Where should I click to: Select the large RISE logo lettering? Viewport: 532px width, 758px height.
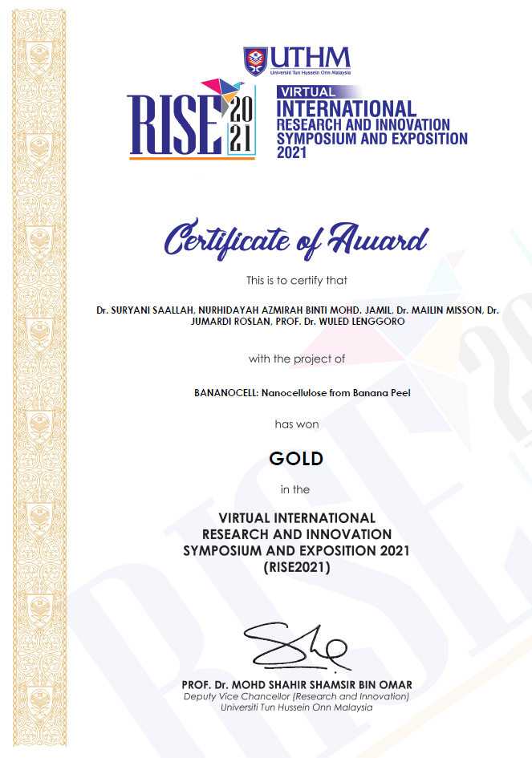(x=174, y=126)
